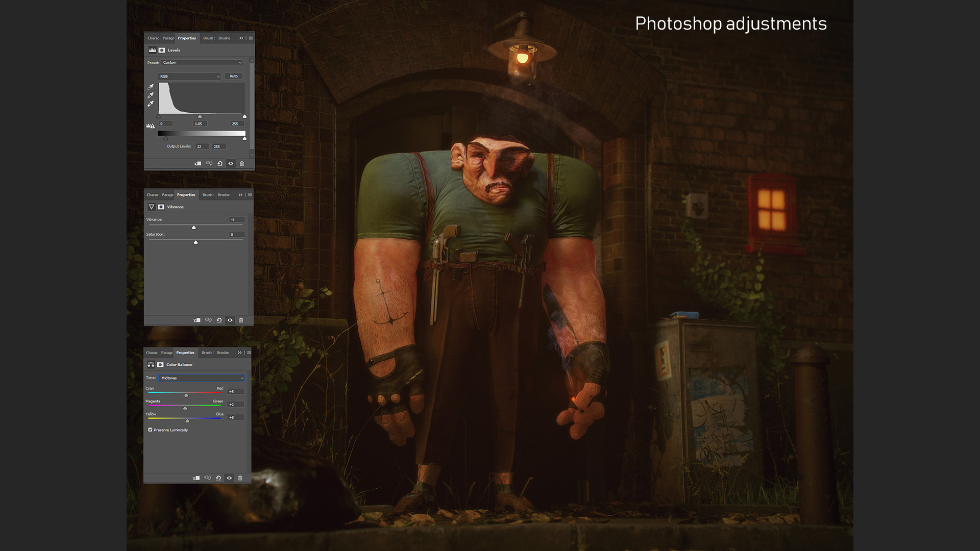
Task: View previous state in the Vibrance panel
Action: (208, 320)
